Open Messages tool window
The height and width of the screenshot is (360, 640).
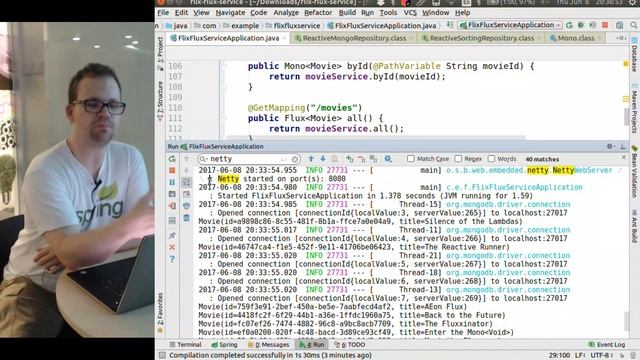(x=269, y=344)
